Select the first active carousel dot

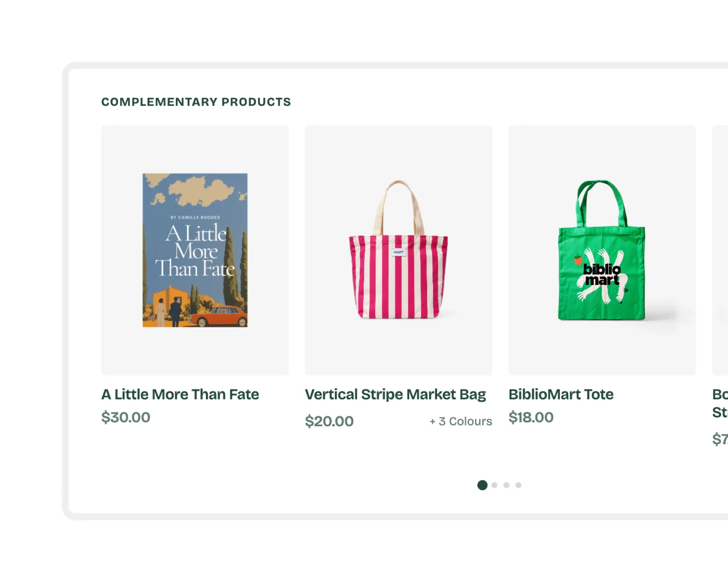pyautogui.click(x=482, y=485)
